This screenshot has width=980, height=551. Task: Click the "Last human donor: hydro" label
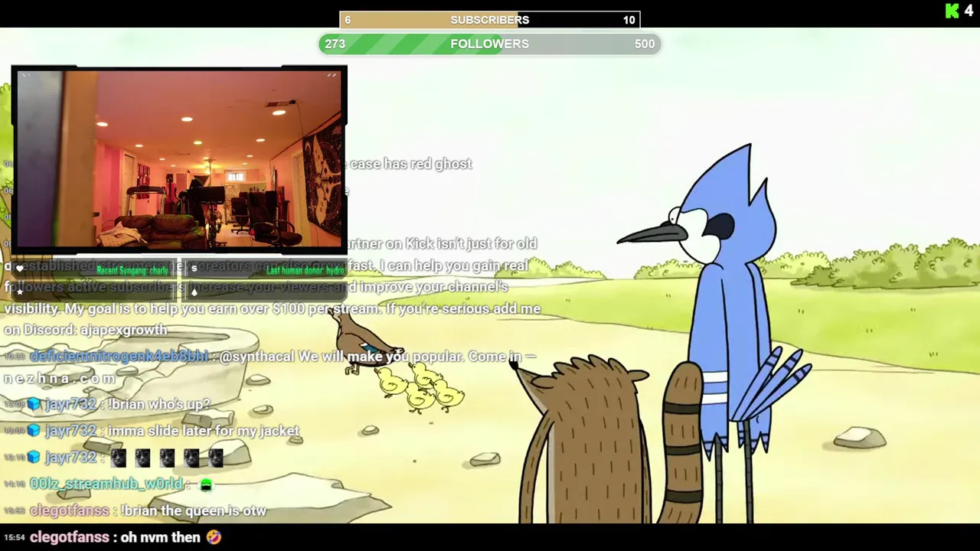[x=305, y=270]
